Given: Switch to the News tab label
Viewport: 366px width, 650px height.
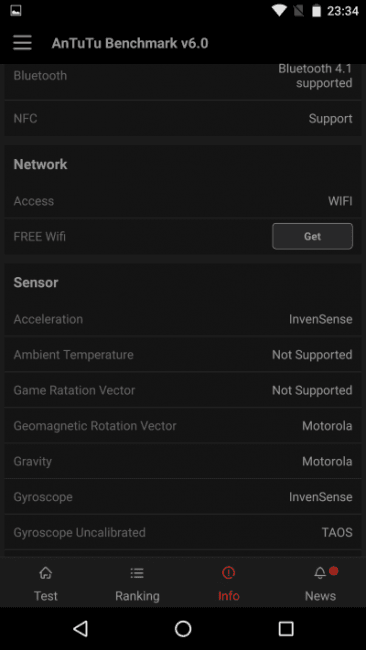Looking at the screenshot, I should [320, 596].
